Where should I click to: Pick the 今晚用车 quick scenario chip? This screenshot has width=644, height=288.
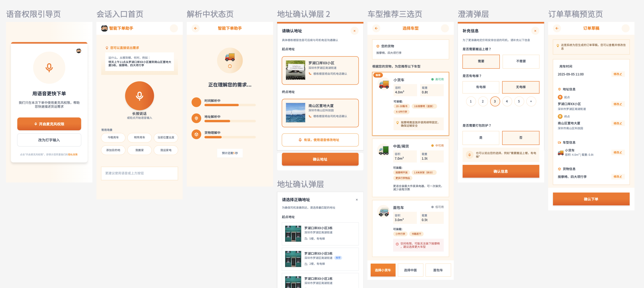tap(113, 137)
